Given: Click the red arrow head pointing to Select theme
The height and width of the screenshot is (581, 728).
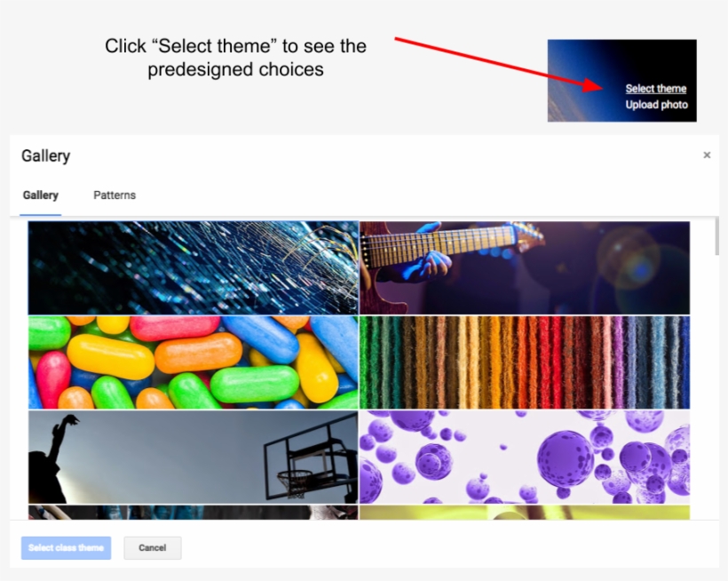Looking at the screenshot, I should (593, 84).
